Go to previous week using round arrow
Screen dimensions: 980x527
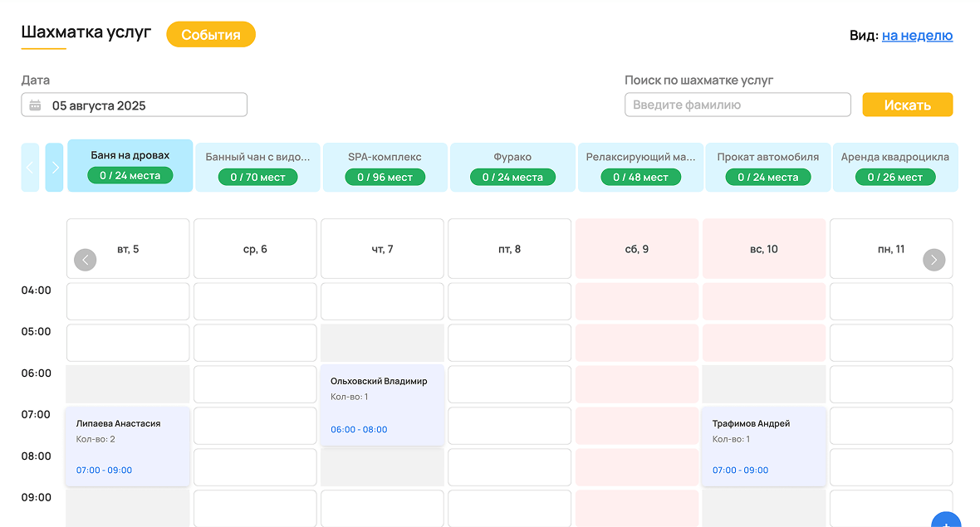[86, 260]
